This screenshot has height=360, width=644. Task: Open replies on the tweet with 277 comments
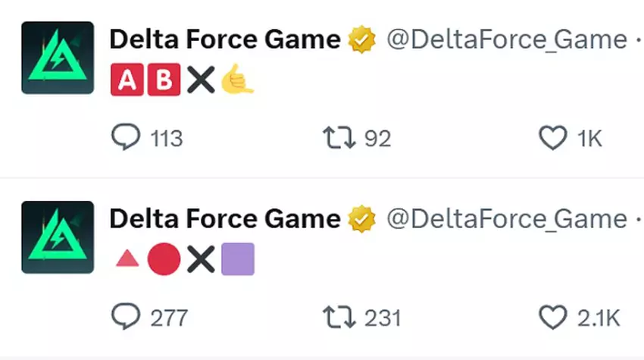pos(127,318)
